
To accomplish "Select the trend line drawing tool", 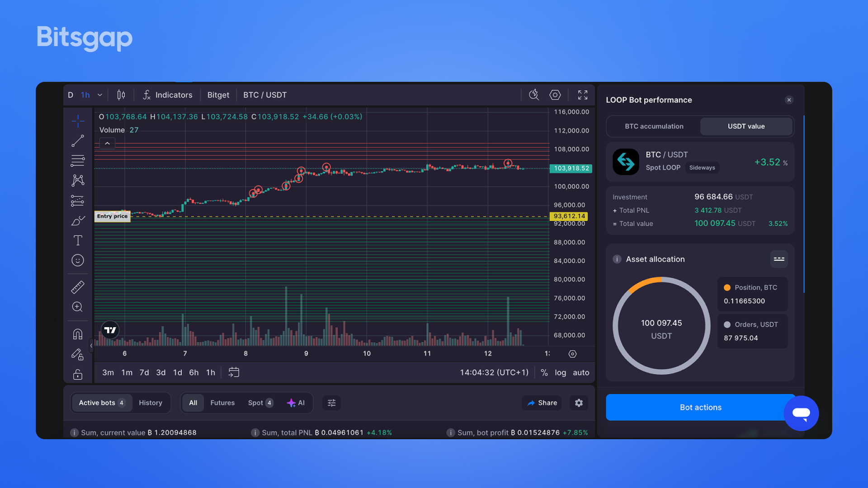I will [78, 141].
